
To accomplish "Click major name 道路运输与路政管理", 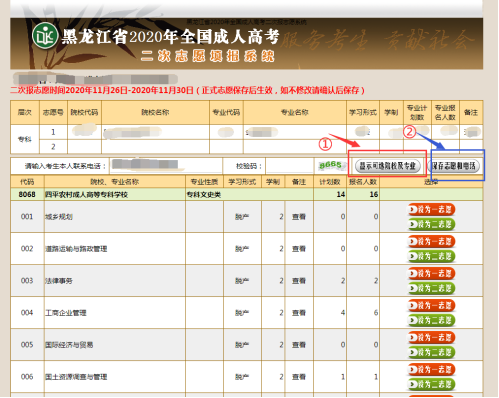I will [76, 249].
